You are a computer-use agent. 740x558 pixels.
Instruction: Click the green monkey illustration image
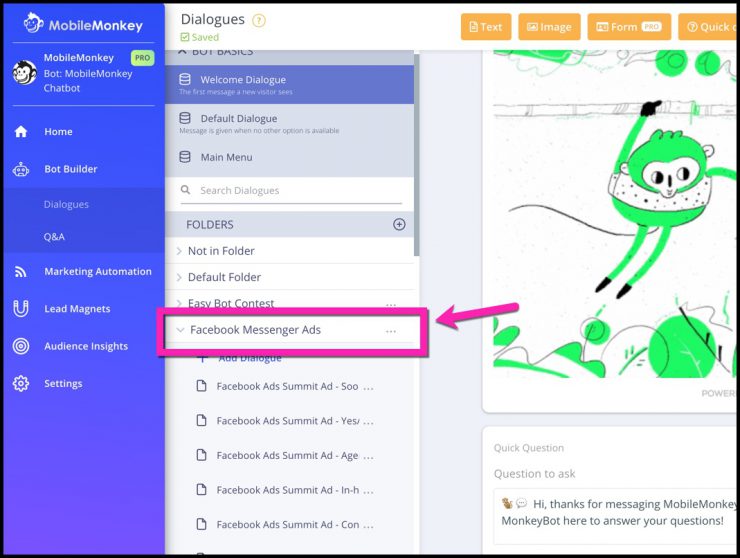pyautogui.click(x=614, y=213)
